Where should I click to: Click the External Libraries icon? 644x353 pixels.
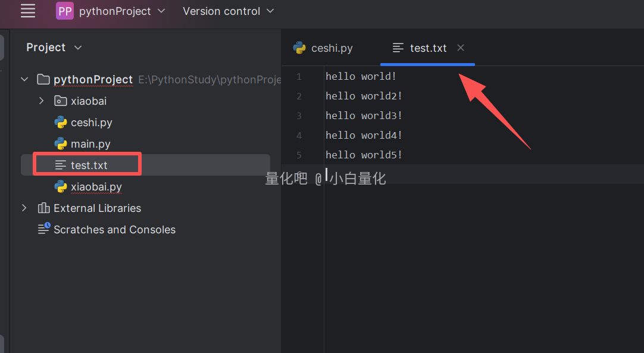pos(43,208)
